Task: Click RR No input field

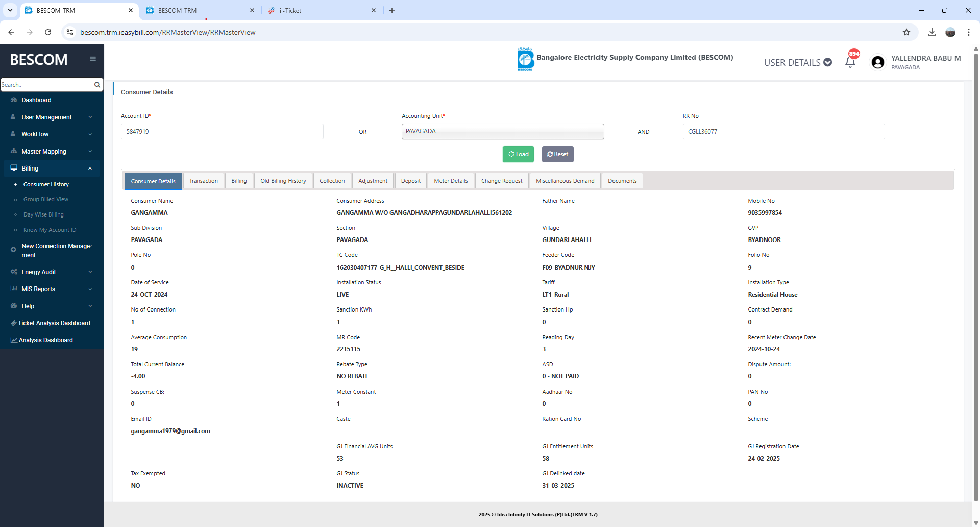Action: [x=783, y=131]
